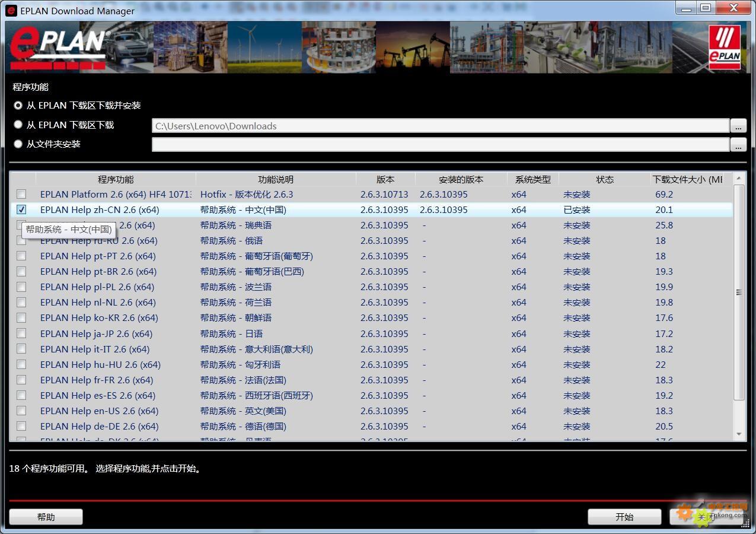Click the vertical scrollbar thumb of list
The height and width of the screenshot is (534, 756).
coord(739,292)
